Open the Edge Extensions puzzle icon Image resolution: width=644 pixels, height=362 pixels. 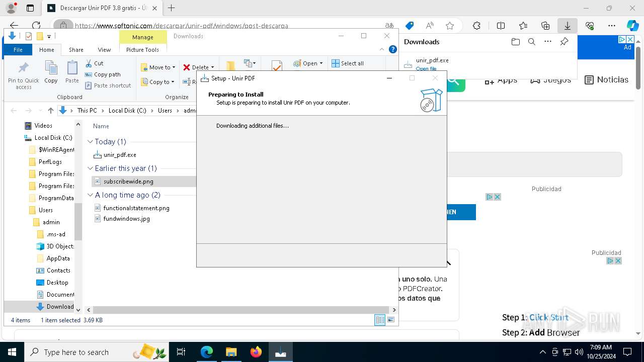[476, 26]
